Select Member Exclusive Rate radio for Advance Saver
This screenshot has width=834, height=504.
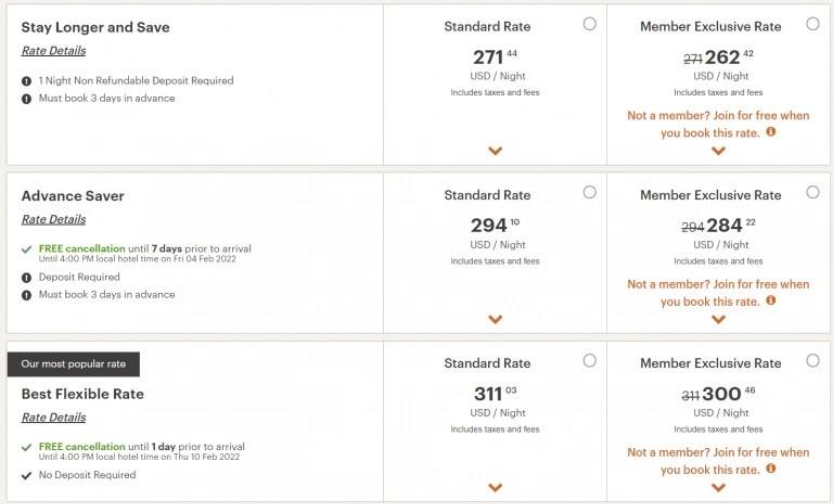(812, 192)
